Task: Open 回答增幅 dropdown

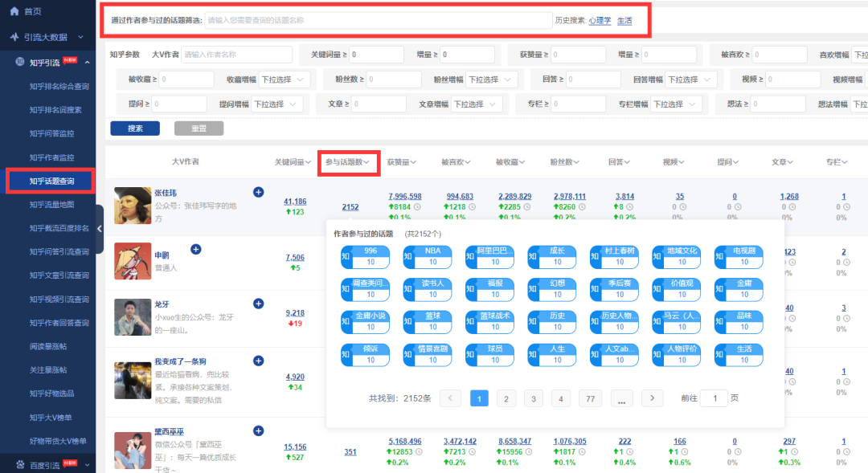Action: click(x=690, y=80)
